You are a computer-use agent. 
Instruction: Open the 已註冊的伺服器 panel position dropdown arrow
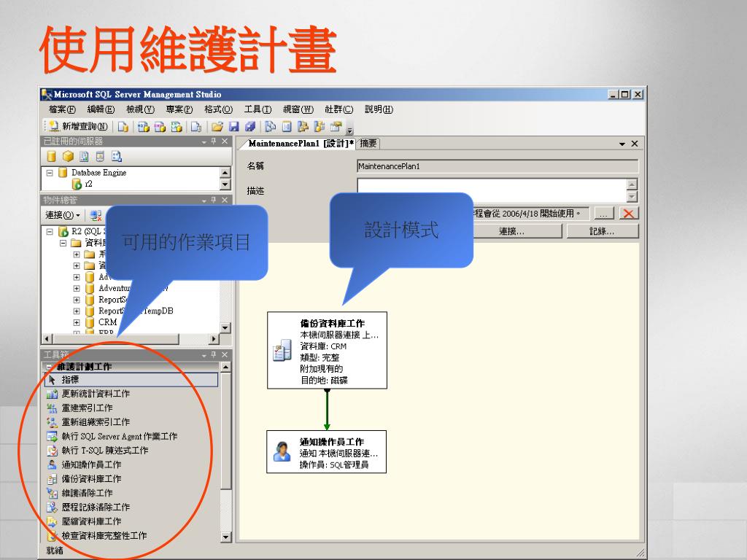(x=204, y=142)
